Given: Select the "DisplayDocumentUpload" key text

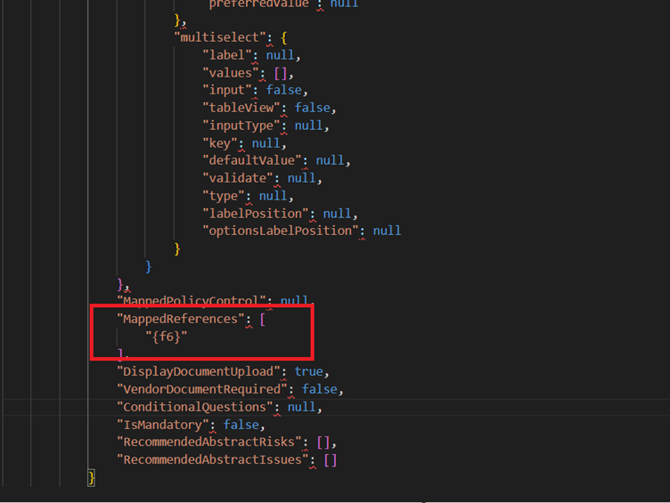Looking at the screenshot, I should click(199, 372).
